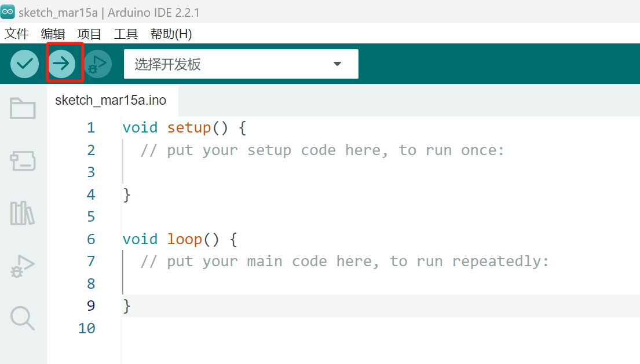The height and width of the screenshot is (364, 640).
Task: Click line number 5 in gutter
Action: coord(91,217)
